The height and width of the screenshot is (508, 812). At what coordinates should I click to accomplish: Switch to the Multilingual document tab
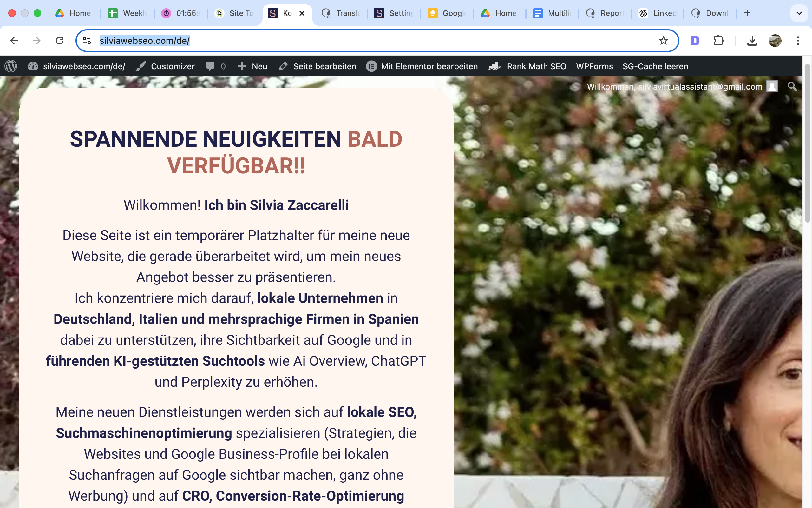pos(552,13)
